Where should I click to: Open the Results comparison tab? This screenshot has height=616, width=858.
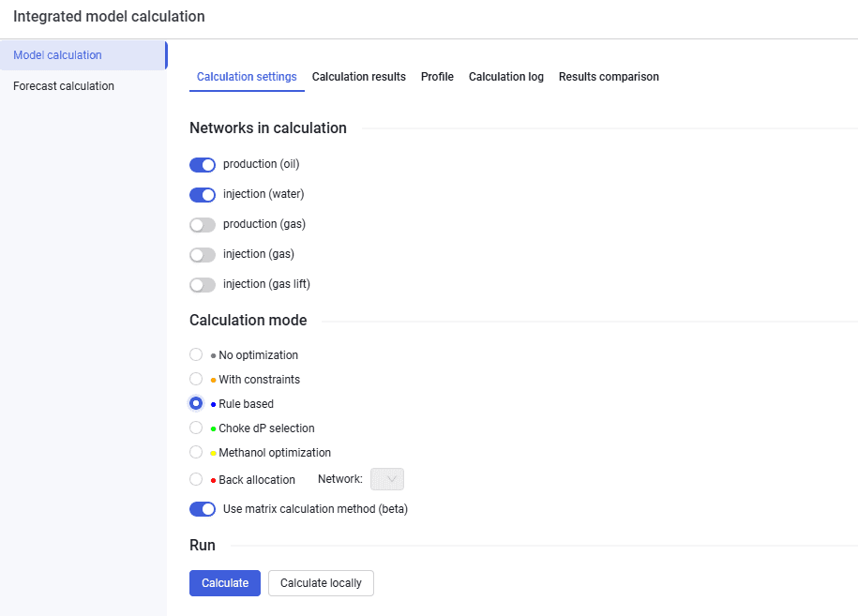(609, 77)
